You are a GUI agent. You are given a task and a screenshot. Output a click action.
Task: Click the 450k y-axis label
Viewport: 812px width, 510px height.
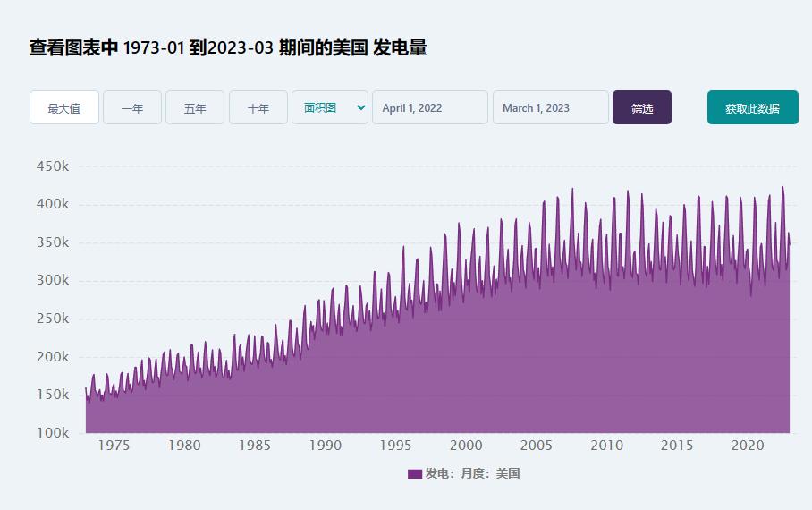(x=52, y=166)
